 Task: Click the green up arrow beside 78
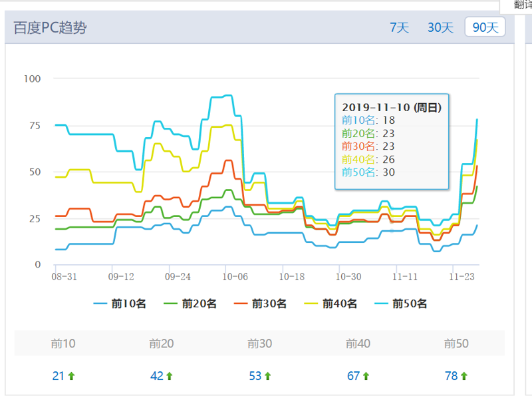(464, 376)
